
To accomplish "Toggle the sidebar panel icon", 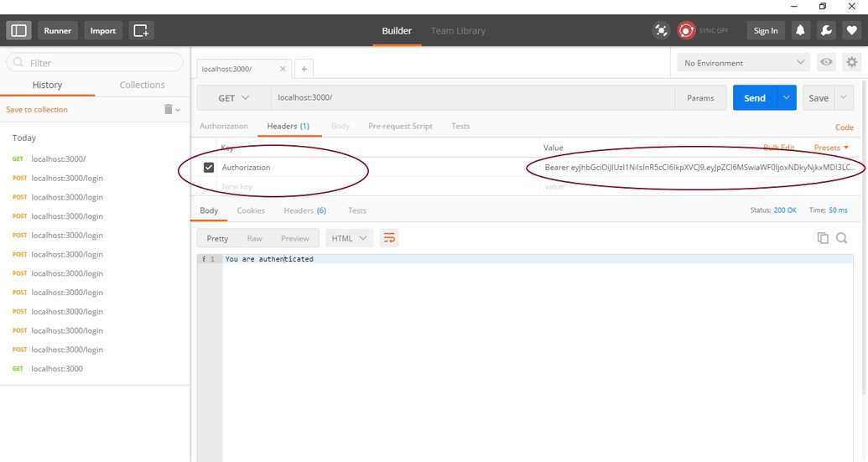I will pyautogui.click(x=18, y=30).
